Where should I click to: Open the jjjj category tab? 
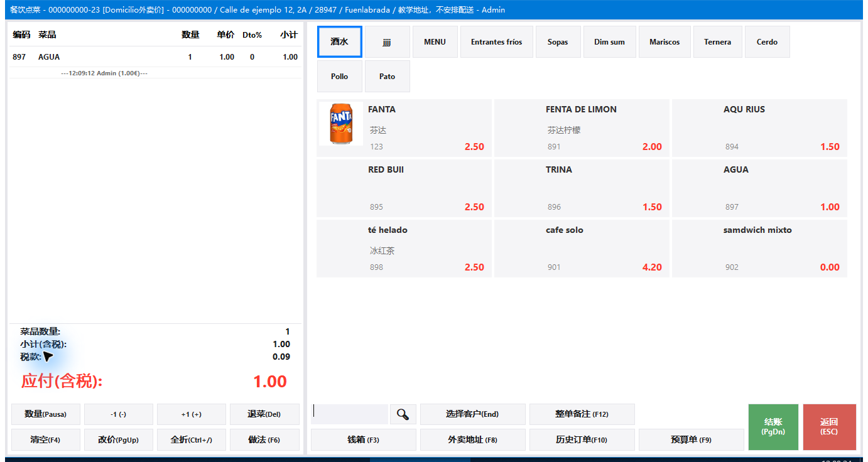tap(388, 42)
